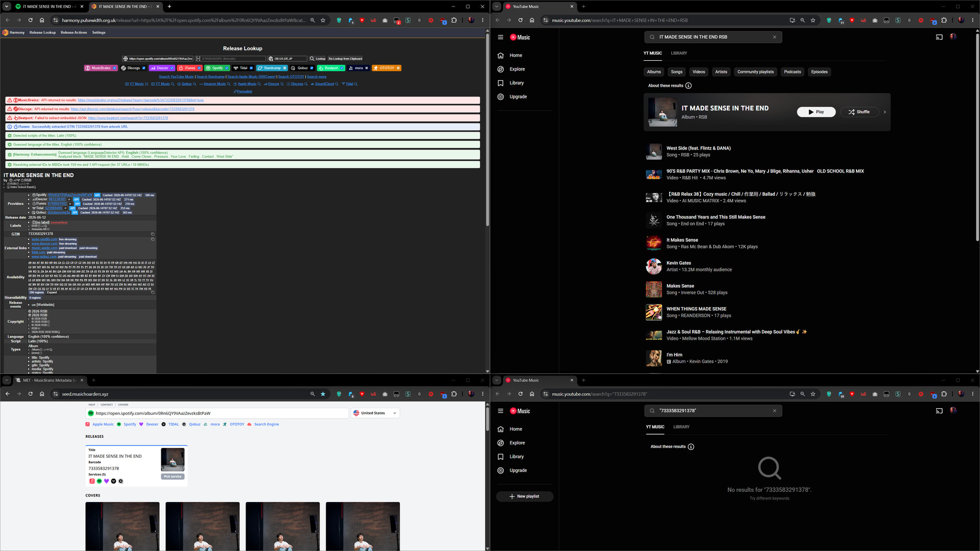
Task: Clear the 'IT MADE SENSE IN THE END RSB' search
Action: (x=774, y=37)
